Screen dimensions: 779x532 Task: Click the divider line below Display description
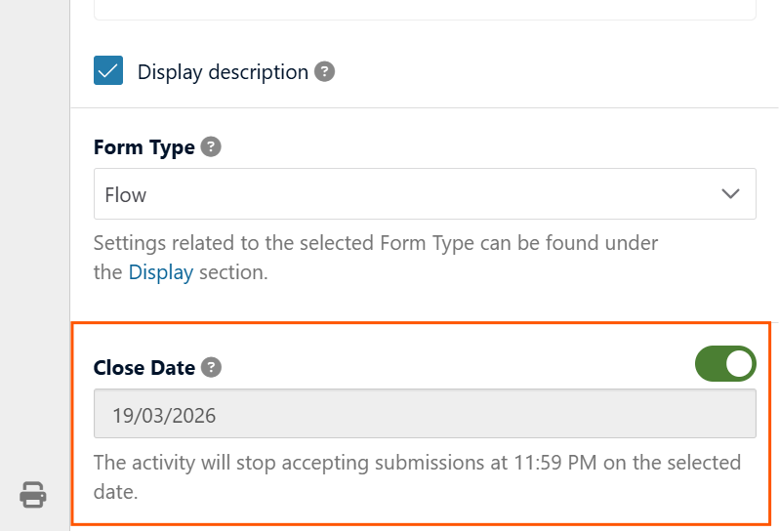424,107
